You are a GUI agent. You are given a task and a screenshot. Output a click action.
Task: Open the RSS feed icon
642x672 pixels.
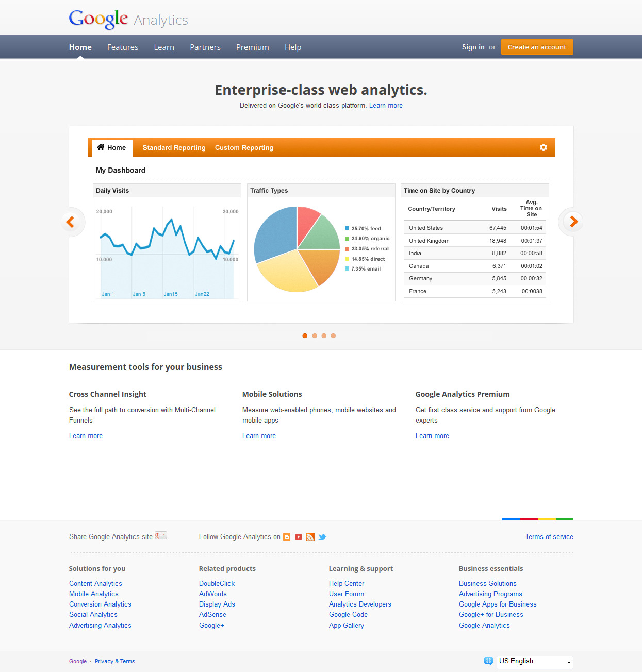coord(310,537)
